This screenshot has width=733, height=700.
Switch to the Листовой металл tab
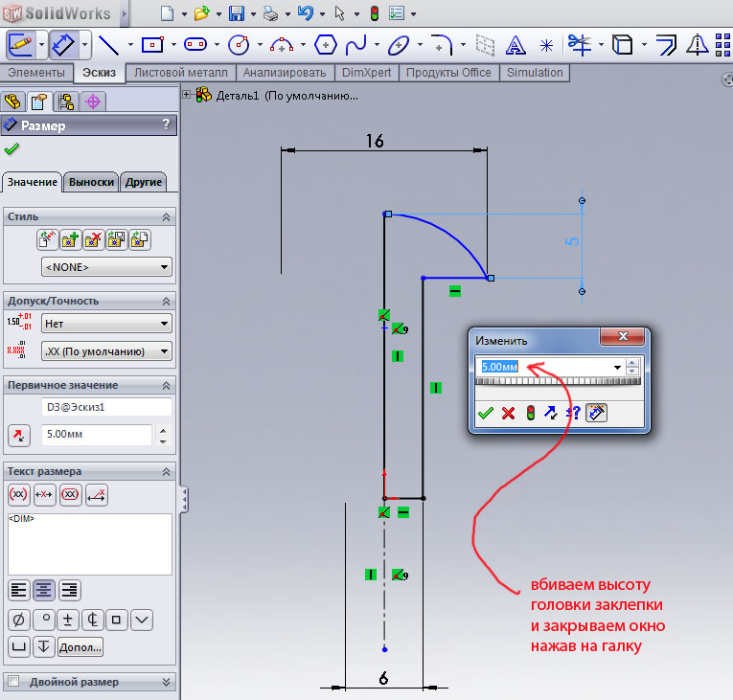[181, 73]
